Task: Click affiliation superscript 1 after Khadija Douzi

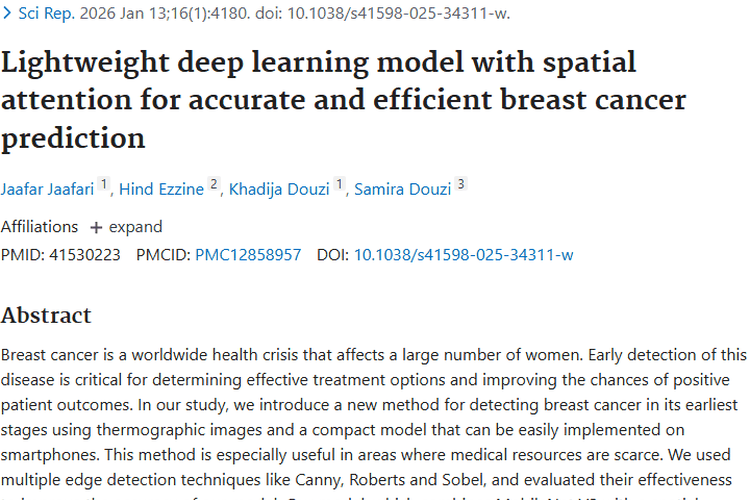Action: pos(340,186)
